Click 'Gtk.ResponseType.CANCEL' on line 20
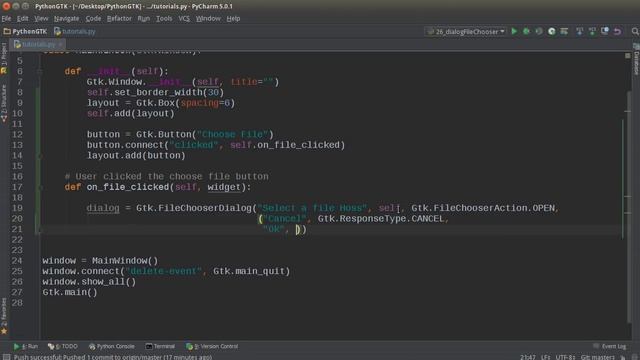The height and width of the screenshot is (360, 640). pos(380,219)
